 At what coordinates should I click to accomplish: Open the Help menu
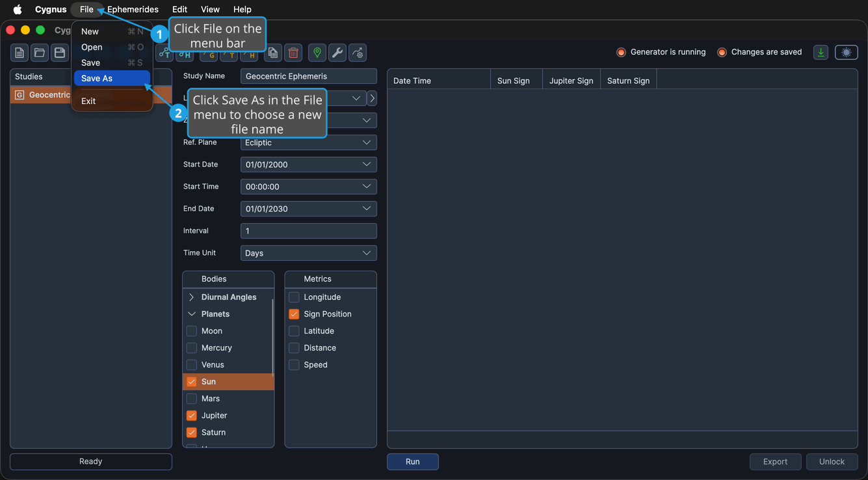[243, 9]
